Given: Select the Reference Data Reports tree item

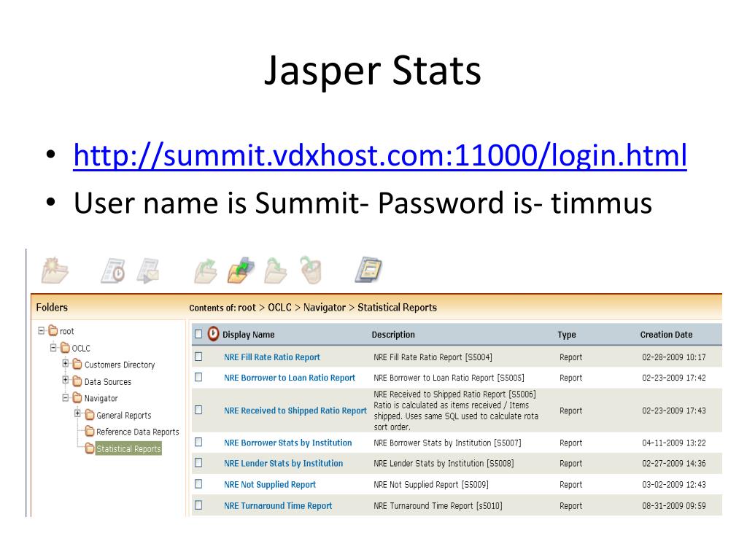Looking at the screenshot, I should pyautogui.click(x=138, y=432).
